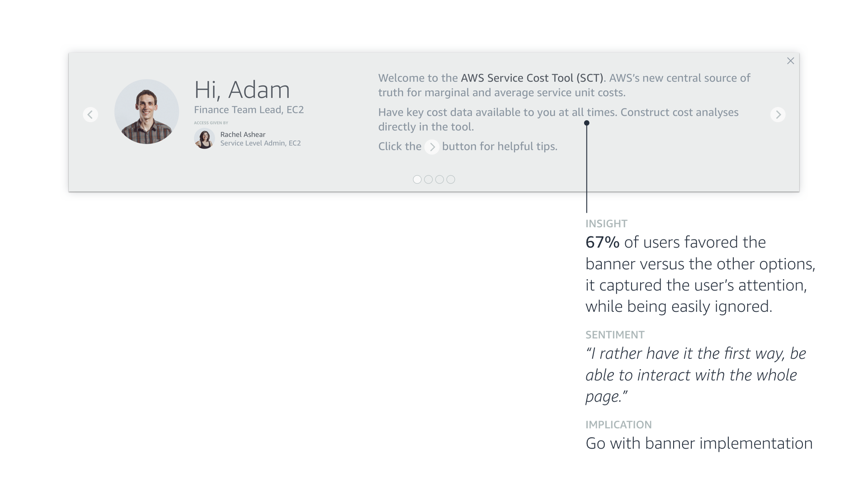Click the IMPLICATION section label

coord(618,425)
